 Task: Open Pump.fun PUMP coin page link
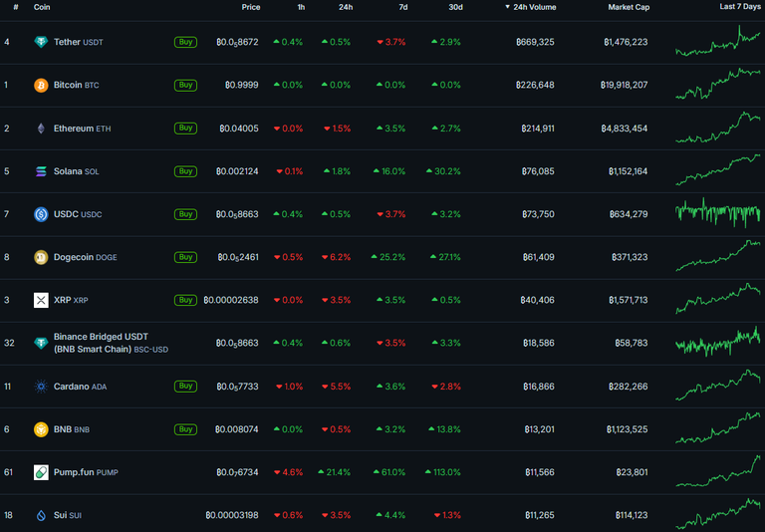[x=86, y=472]
